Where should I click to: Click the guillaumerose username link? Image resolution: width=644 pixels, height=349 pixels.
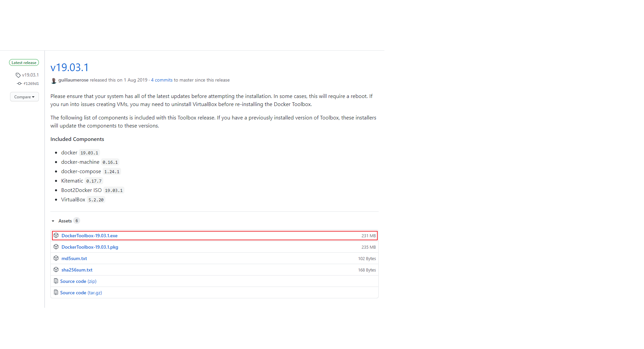pos(73,80)
